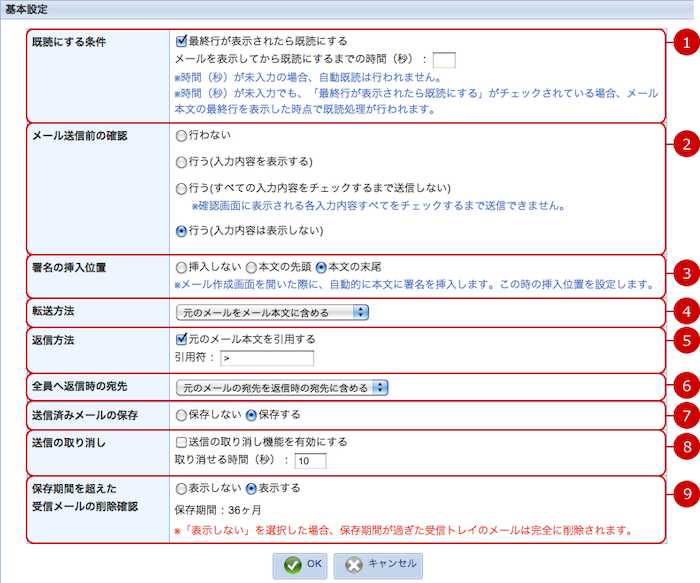This screenshot has height=583, width=700.
Task: Select 保存する for sent mail
Action: tap(251, 416)
